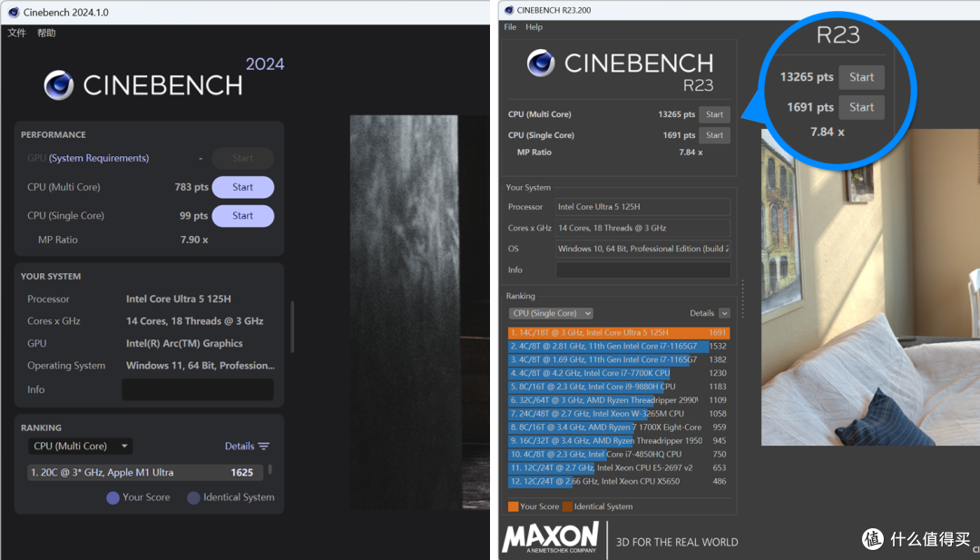Click the Your Score purple legend dot in Cinebench 2024
This screenshot has width=980, height=560.
point(113,498)
